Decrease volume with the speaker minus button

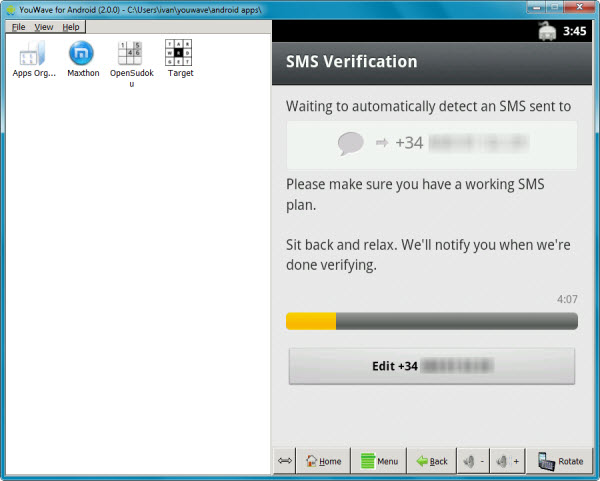pyautogui.click(x=472, y=461)
